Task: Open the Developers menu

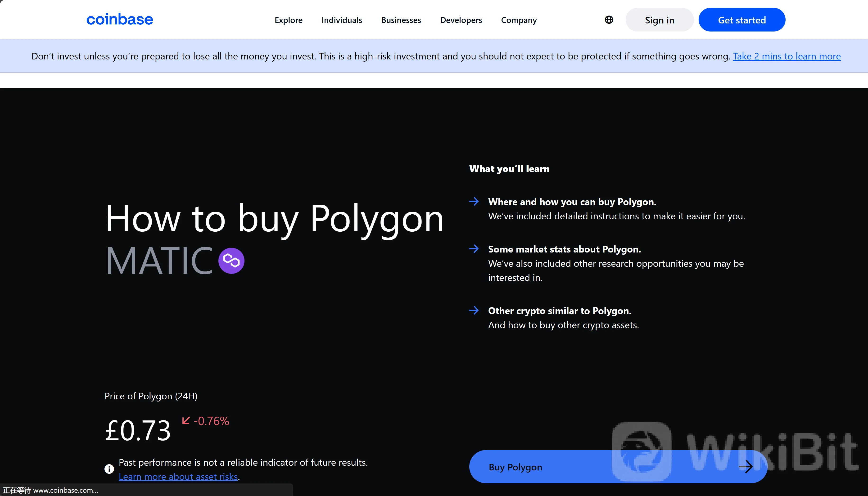Action: (461, 20)
